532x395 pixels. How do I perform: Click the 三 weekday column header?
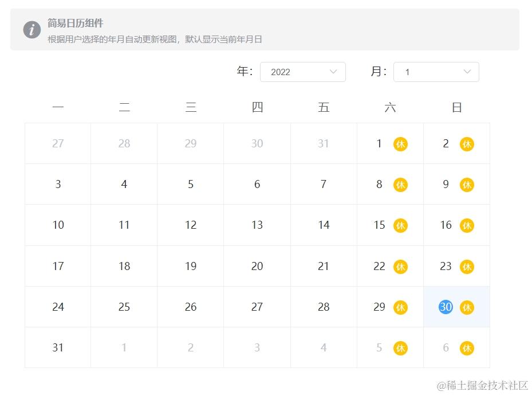191,108
